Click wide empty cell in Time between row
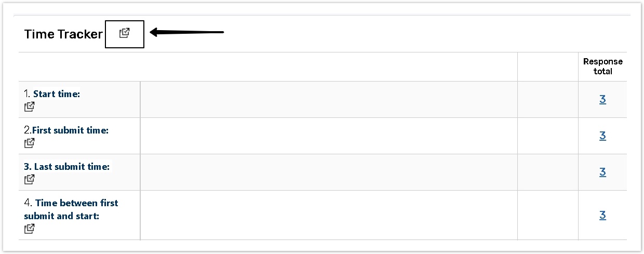Screen dimensions: 644x254 point(328,215)
